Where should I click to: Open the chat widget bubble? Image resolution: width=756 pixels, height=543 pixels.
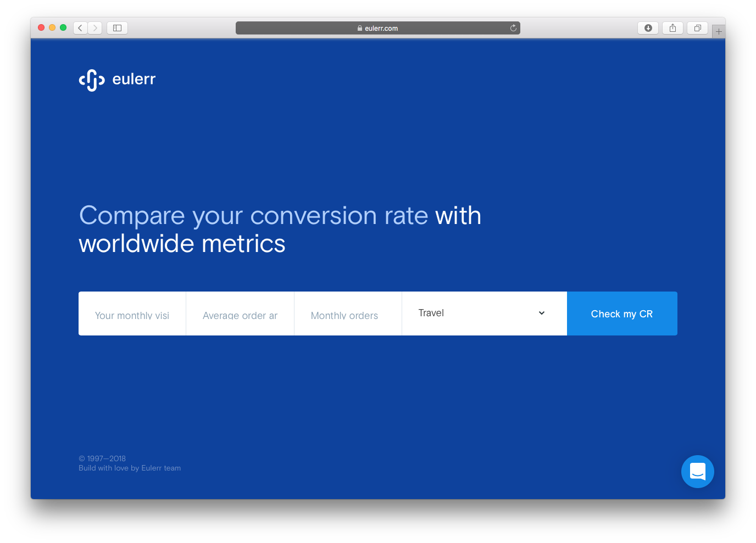pos(698,472)
